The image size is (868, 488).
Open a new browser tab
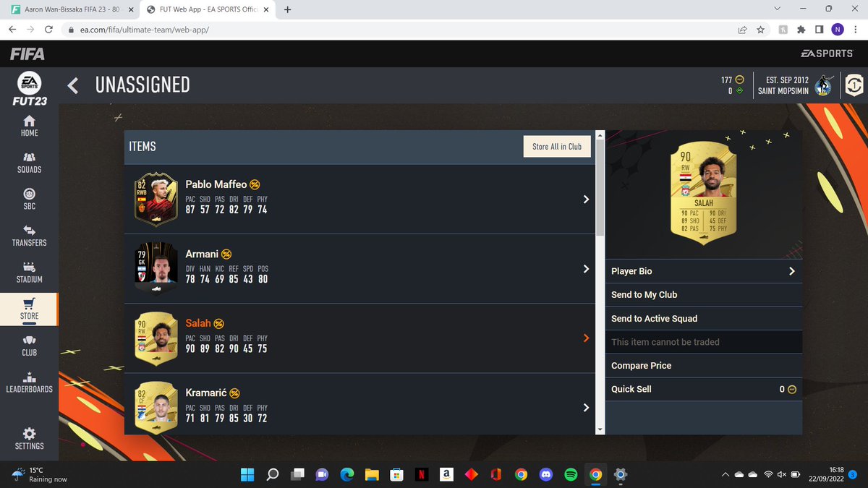[x=288, y=9]
